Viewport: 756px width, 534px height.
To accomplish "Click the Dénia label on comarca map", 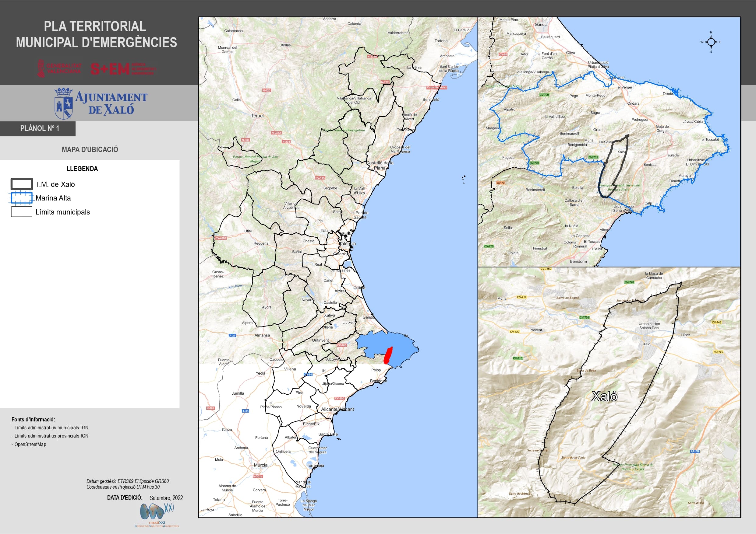I will 668,94.
